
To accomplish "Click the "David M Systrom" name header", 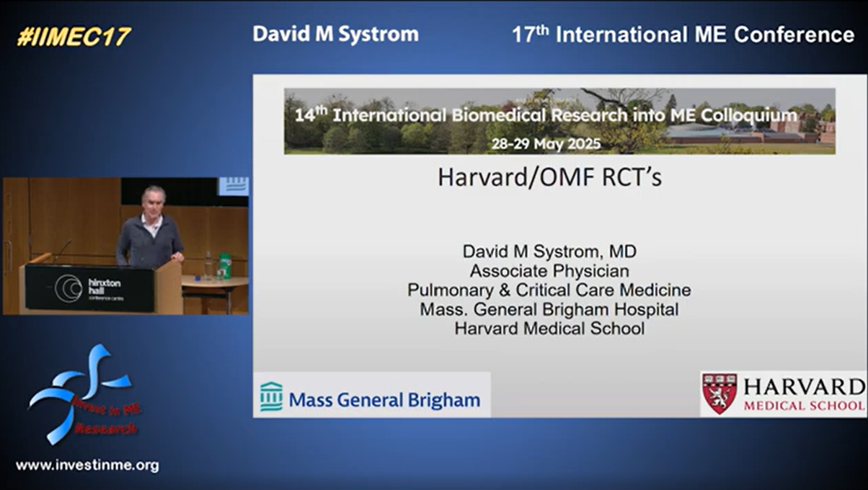I will point(335,35).
